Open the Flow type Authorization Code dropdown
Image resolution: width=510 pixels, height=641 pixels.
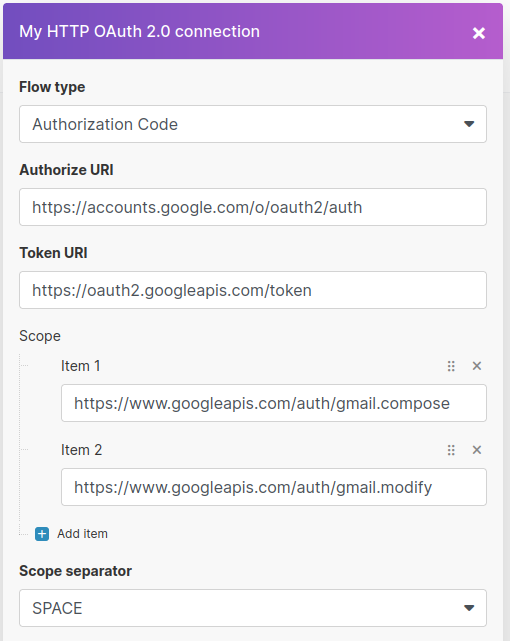click(x=253, y=124)
